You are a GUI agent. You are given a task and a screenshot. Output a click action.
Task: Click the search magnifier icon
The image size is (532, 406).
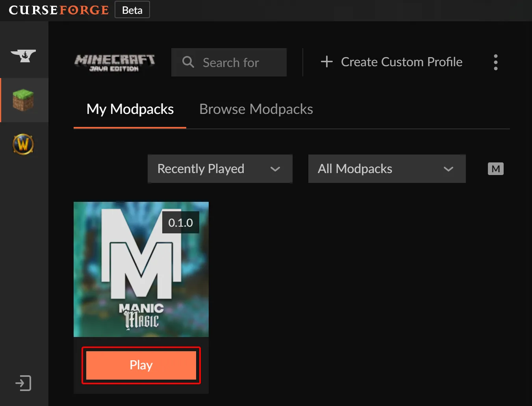[x=187, y=62]
